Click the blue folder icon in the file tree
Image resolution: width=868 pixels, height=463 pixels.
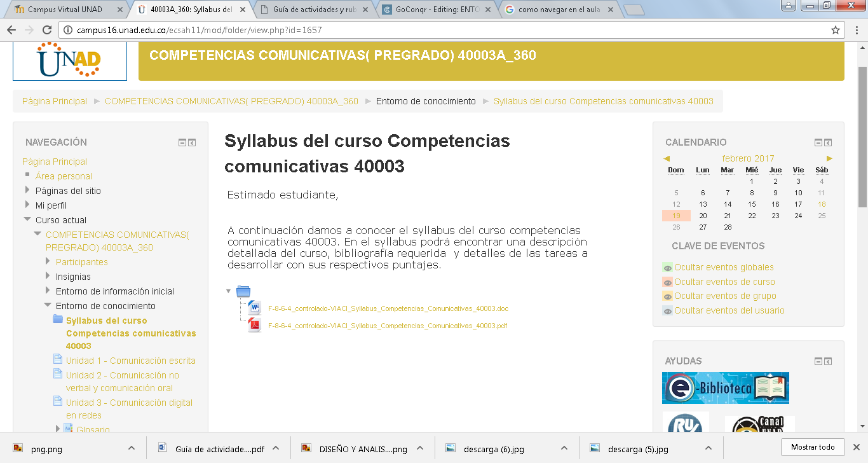pos(243,292)
